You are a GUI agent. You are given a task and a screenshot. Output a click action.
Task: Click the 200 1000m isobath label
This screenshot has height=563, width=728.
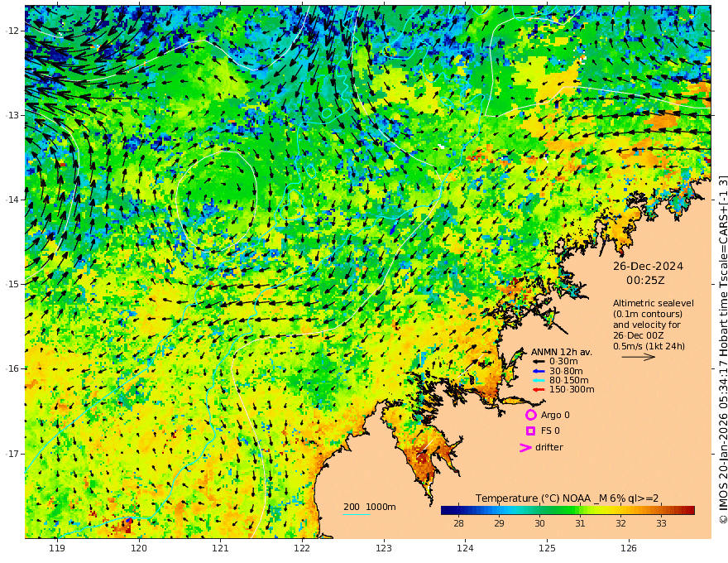coord(370,507)
